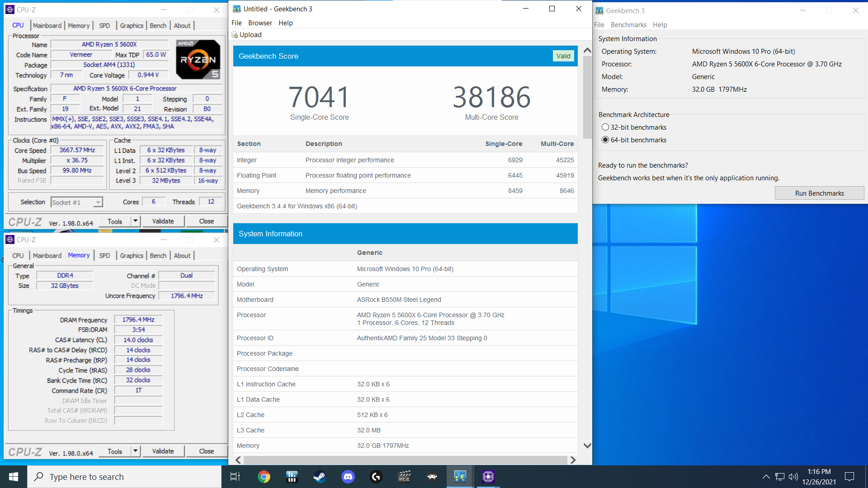Image resolution: width=868 pixels, height=488 pixels.
Task: Open Tools dropdown arrow in top CPU-Z
Action: click(136, 221)
